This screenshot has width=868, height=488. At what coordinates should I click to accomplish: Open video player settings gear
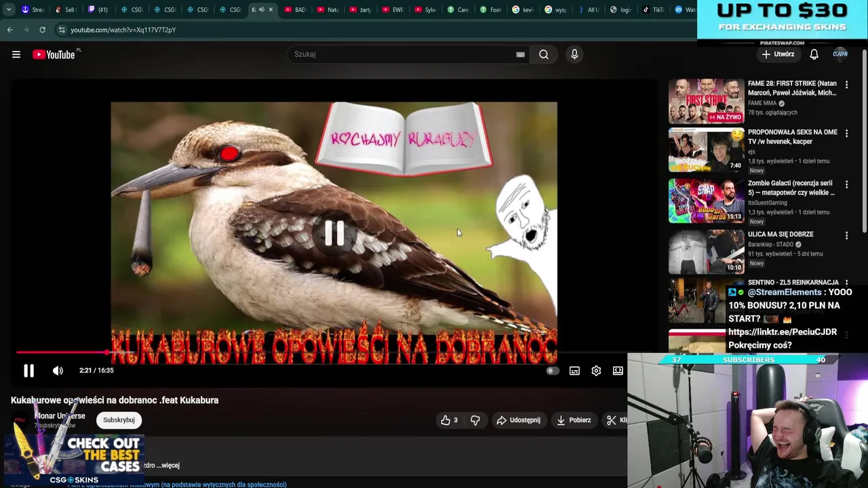pos(596,371)
